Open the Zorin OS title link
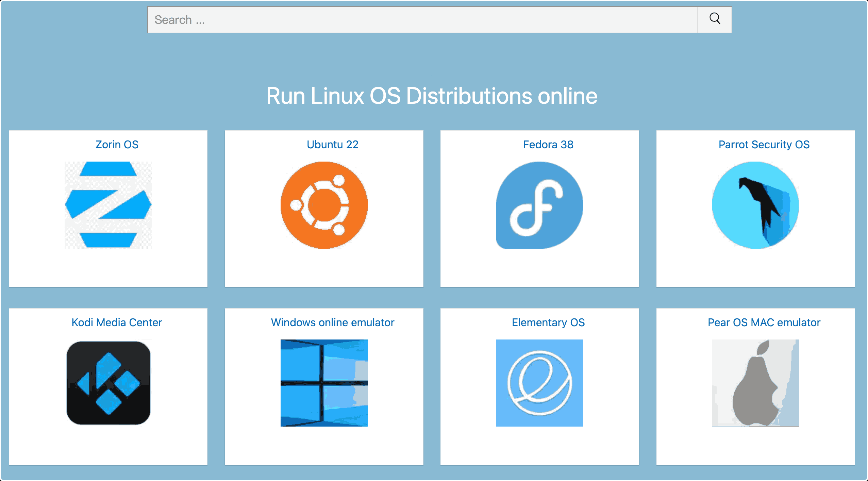868x481 pixels. click(117, 145)
